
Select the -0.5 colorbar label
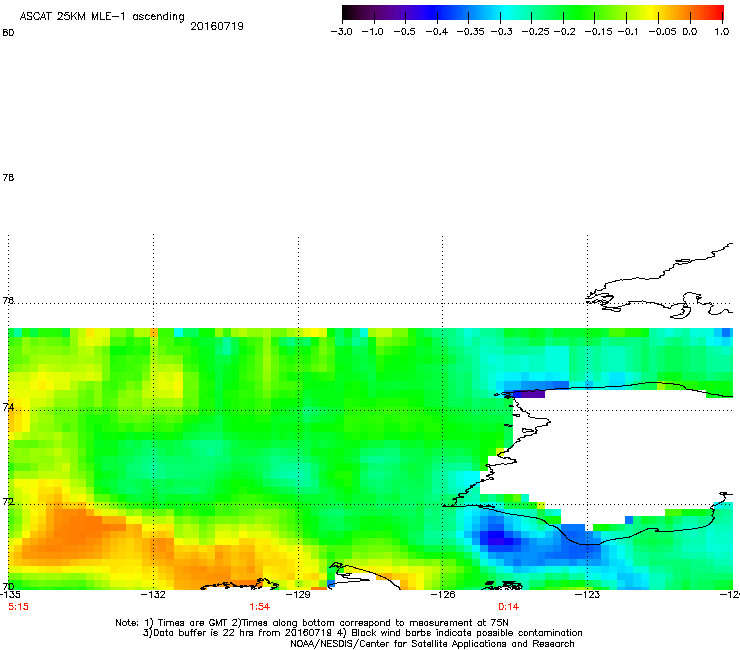[404, 32]
